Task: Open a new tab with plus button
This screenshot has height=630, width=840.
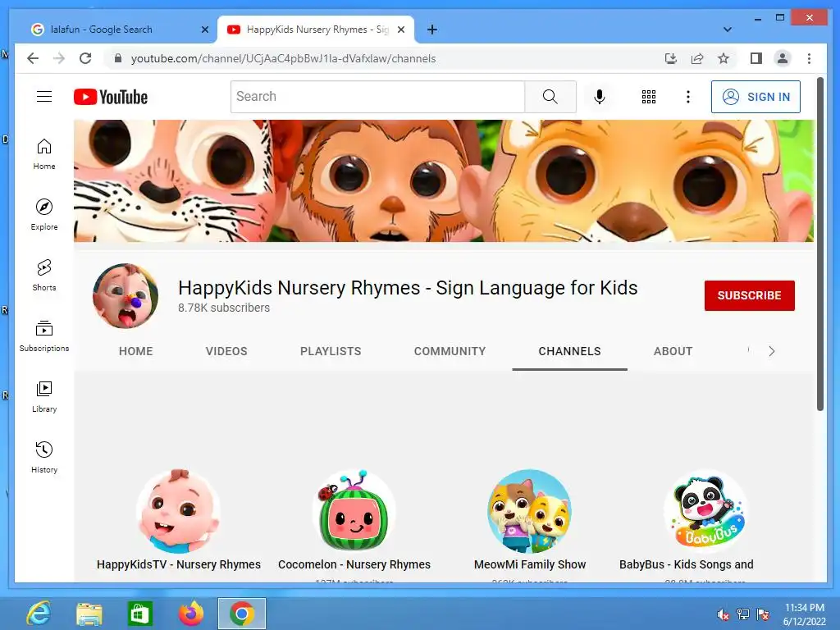Action: pos(432,30)
